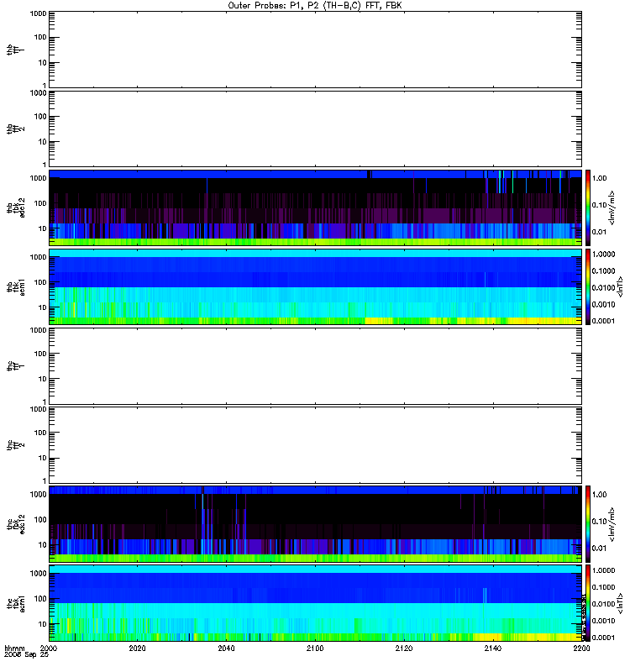Click the 'thb fff 1' axis label
This screenshot has height=672, width=630.
pyautogui.click(x=15, y=50)
